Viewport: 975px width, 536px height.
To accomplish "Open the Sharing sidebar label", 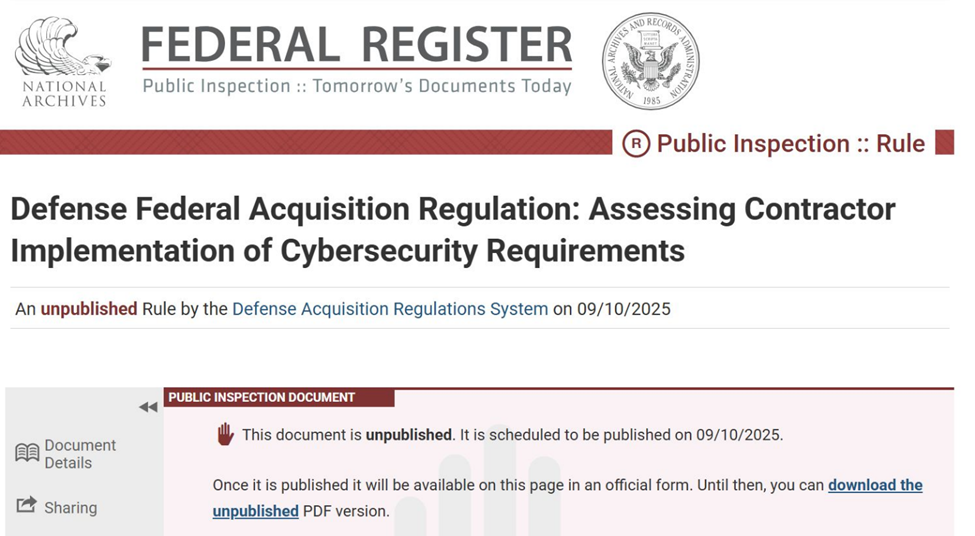I will (x=70, y=508).
